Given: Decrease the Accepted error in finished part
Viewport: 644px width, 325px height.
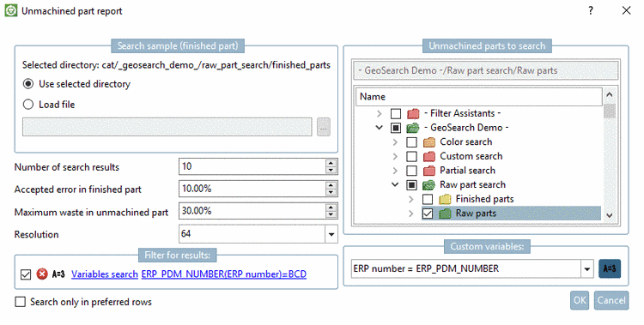Looking at the screenshot, I should (331, 192).
